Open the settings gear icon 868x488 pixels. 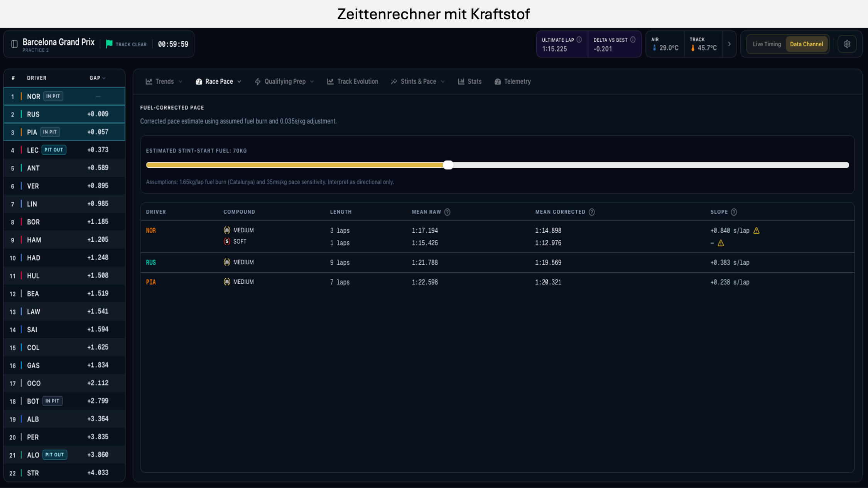[x=847, y=44]
